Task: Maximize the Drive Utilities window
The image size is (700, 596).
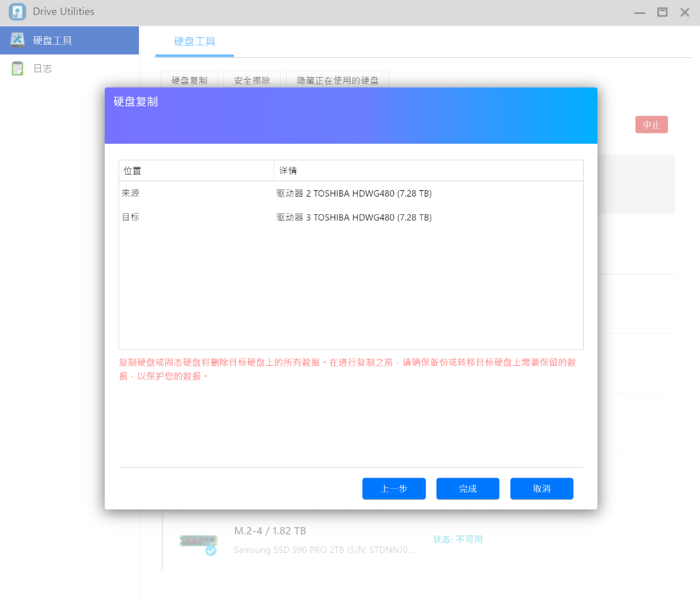Action: point(662,12)
